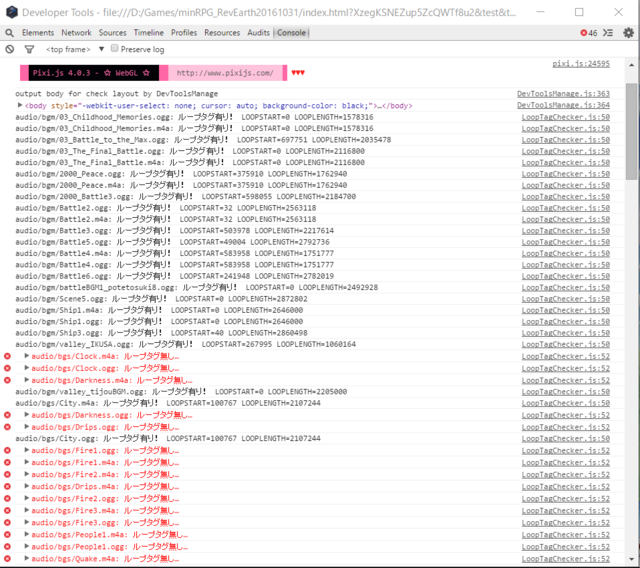Switch to the Network tab
Image resolution: width=640 pixels, height=568 pixels.
(76, 33)
